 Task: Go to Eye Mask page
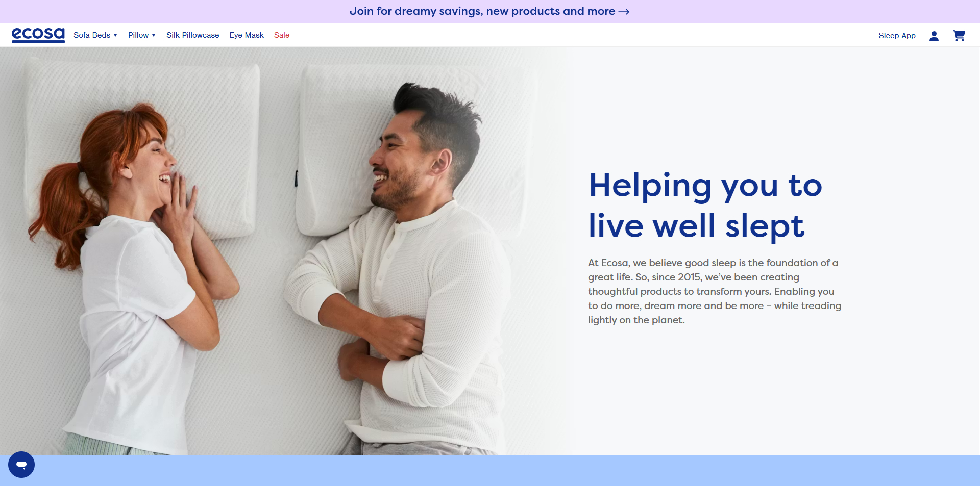[247, 35]
